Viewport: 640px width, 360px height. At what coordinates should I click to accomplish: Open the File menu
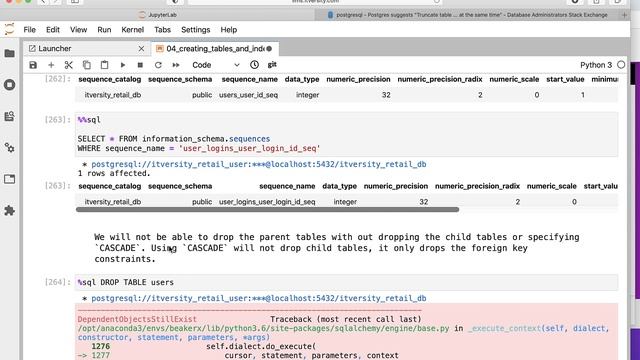pyautogui.click(x=29, y=30)
